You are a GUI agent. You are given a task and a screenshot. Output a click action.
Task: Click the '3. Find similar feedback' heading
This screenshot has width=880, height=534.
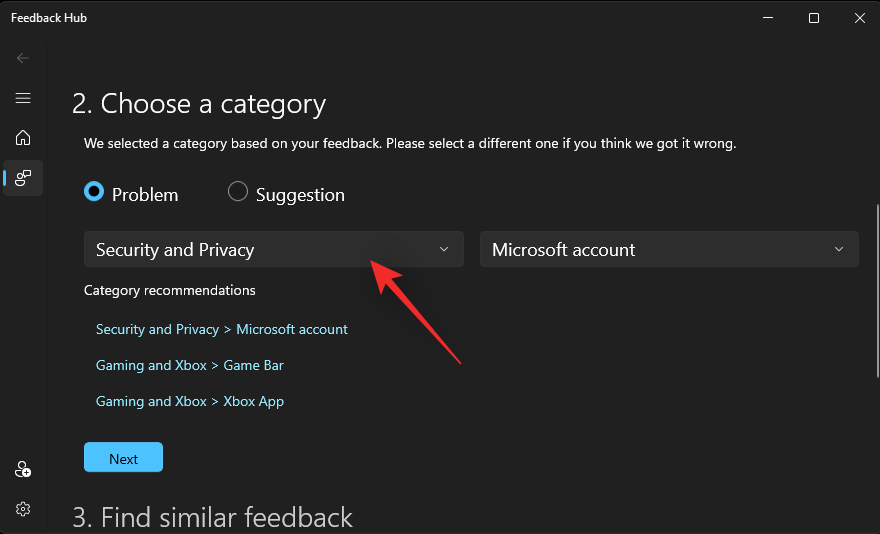(212, 517)
